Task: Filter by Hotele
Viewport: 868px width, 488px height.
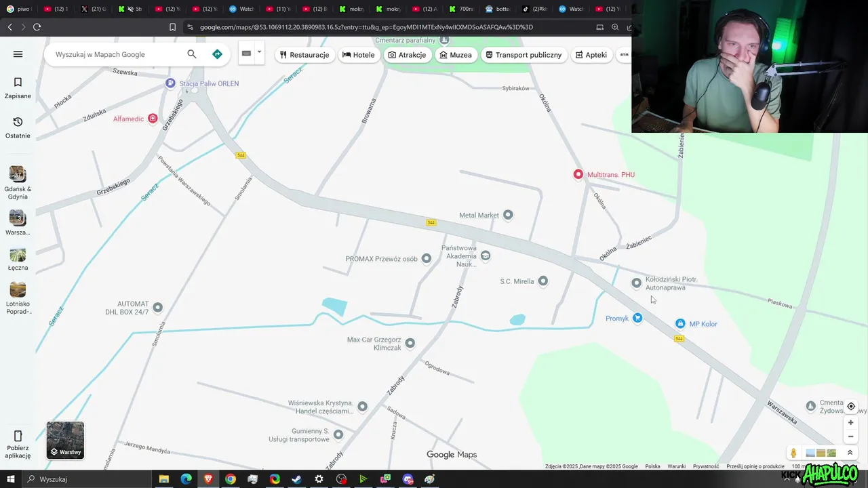Action: tap(359, 55)
